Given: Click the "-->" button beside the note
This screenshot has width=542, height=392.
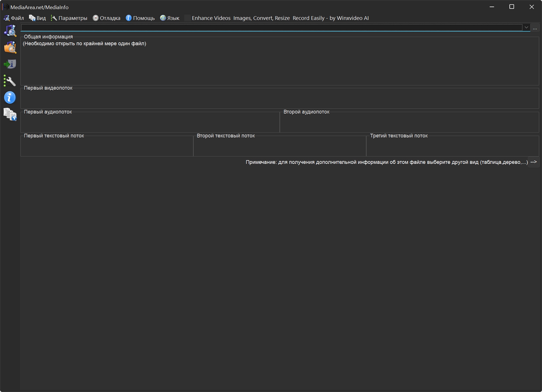Looking at the screenshot, I should pyautogui.click(x=533, y=162).
